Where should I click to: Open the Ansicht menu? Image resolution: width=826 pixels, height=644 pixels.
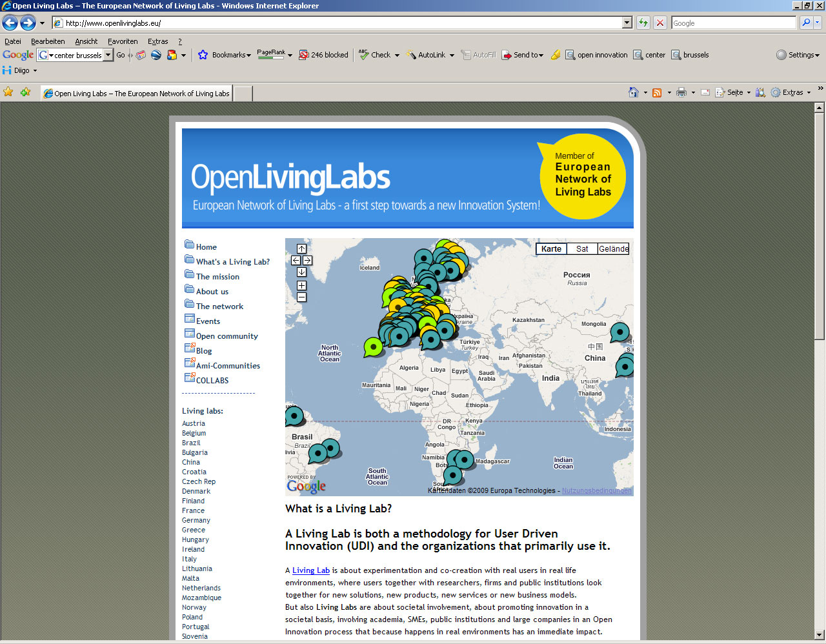point(86,41)
